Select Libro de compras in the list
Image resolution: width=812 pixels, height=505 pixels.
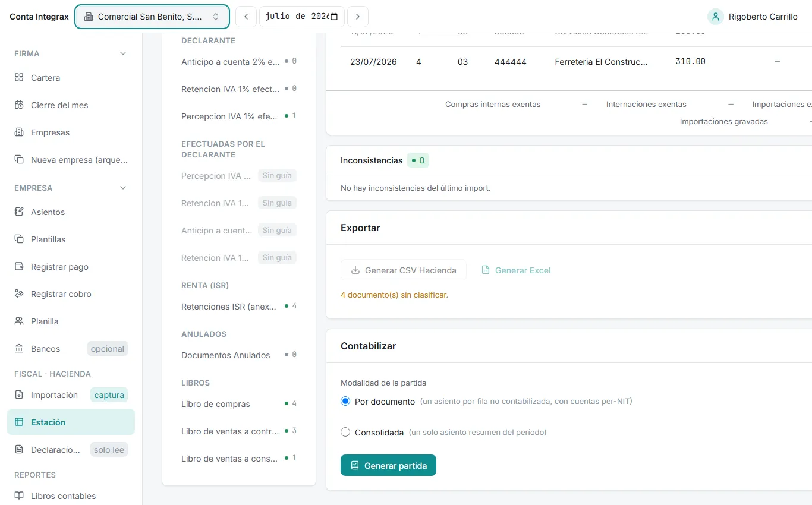coord(239,404)
